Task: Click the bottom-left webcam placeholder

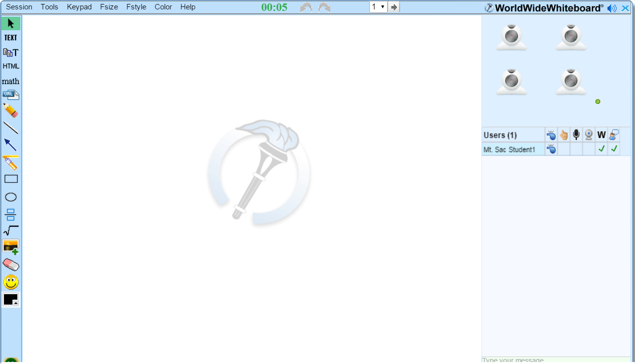Action: 512,82
